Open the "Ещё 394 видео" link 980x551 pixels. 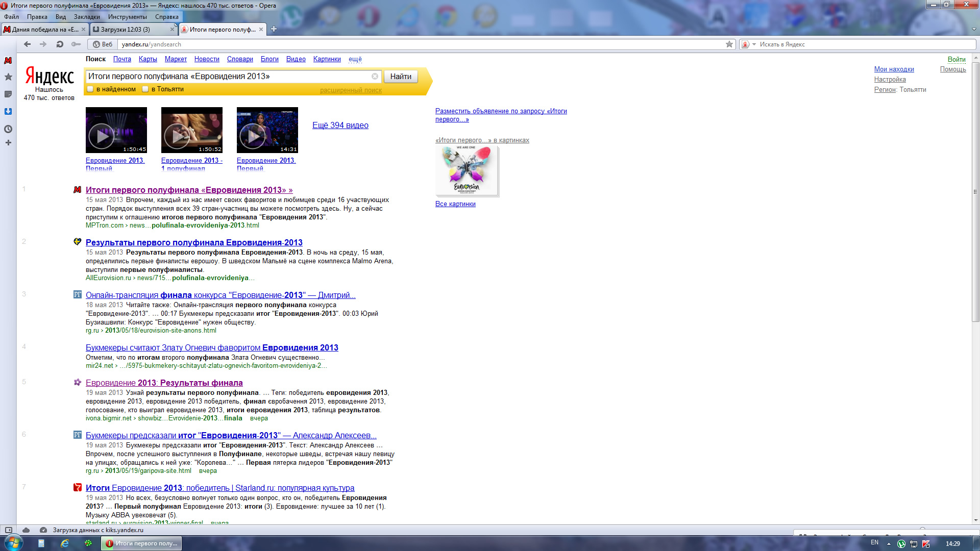point(340,126)
